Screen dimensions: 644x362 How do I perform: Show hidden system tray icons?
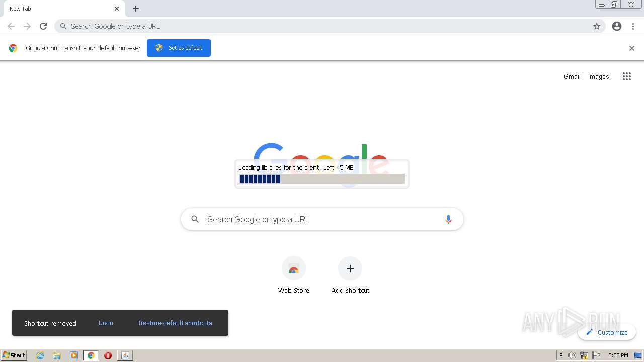coord(561,355)
